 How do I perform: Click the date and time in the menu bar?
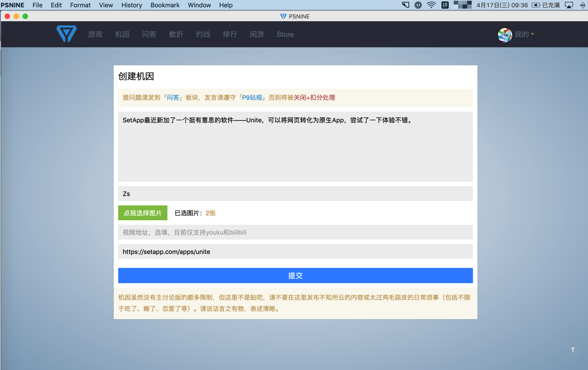pos(502,5)
